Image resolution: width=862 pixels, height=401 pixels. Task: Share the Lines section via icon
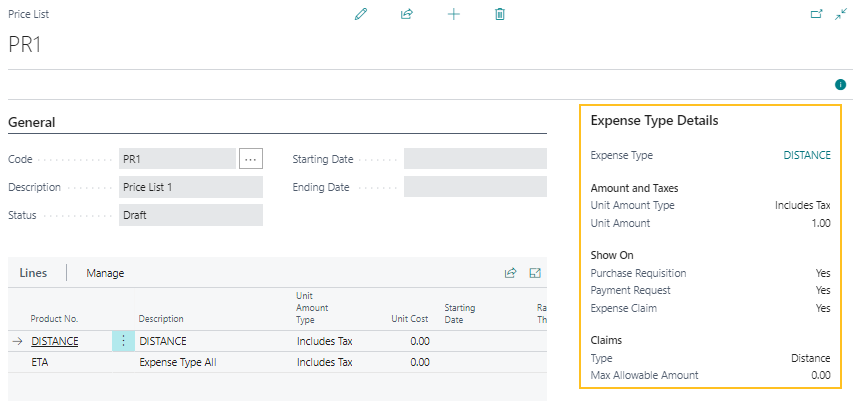[510, 273]
